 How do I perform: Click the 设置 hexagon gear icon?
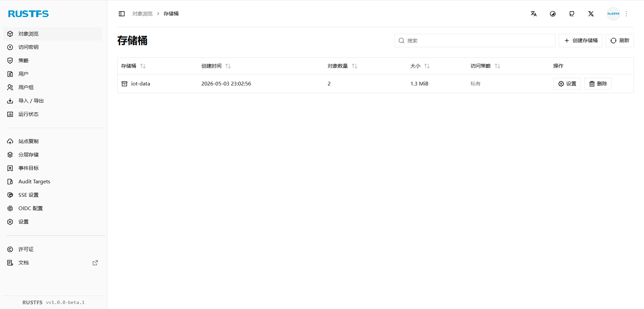tap(10, 222)
